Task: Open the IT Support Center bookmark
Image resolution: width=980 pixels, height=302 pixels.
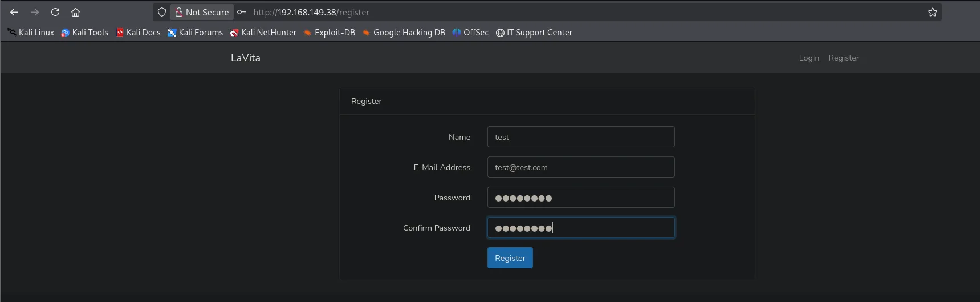Action: [x=534, y=33]
